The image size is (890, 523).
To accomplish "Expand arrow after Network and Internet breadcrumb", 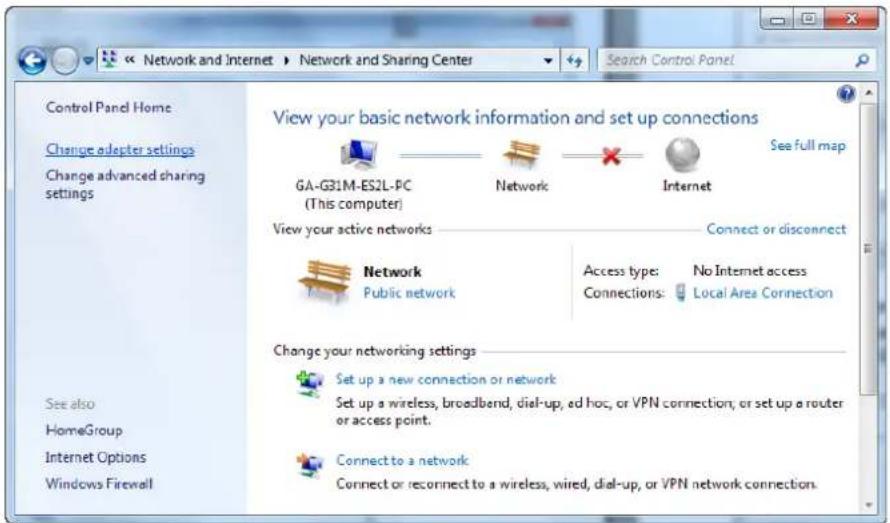I will [x=287, y=60].
